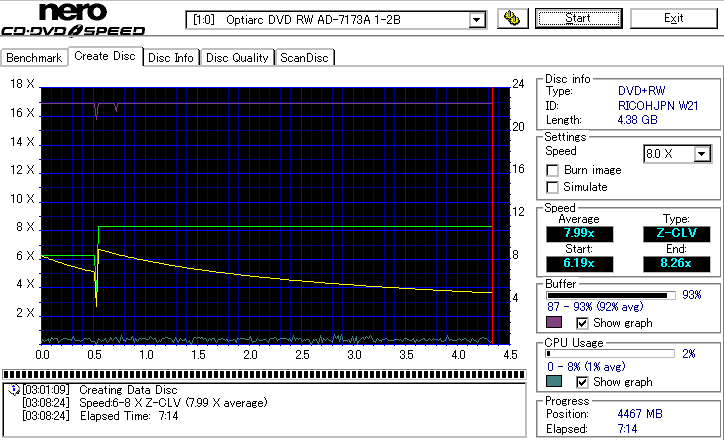This screenshot has width=724, height=441.
Task: Click the log entry info icon
Action: [x=14, y=390]
